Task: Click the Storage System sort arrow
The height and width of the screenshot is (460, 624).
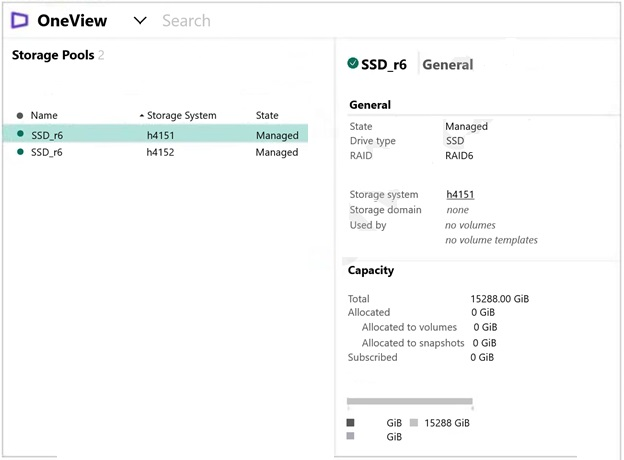Action: coord(141,116)
